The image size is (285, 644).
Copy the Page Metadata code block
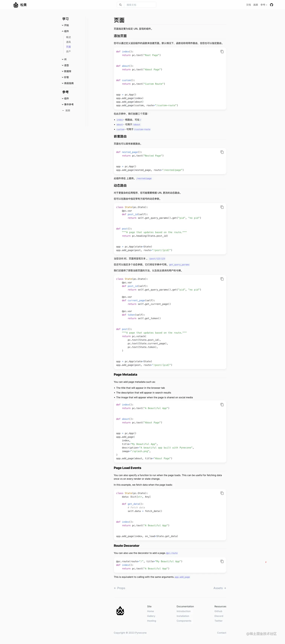222,404
